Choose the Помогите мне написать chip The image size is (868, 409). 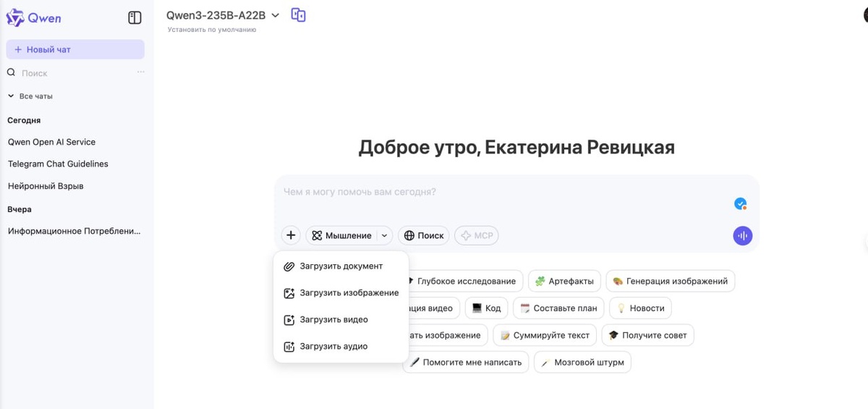[466, 362]
